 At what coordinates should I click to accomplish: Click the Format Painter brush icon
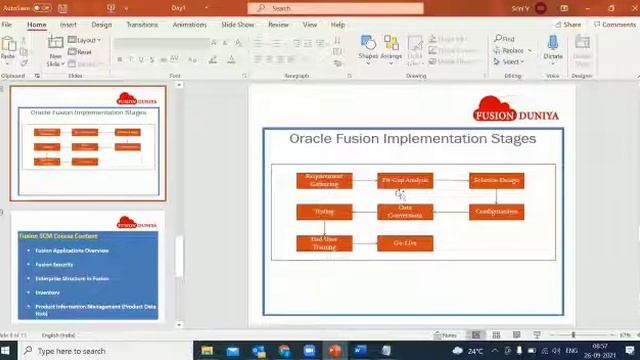(x=24, y=63)
